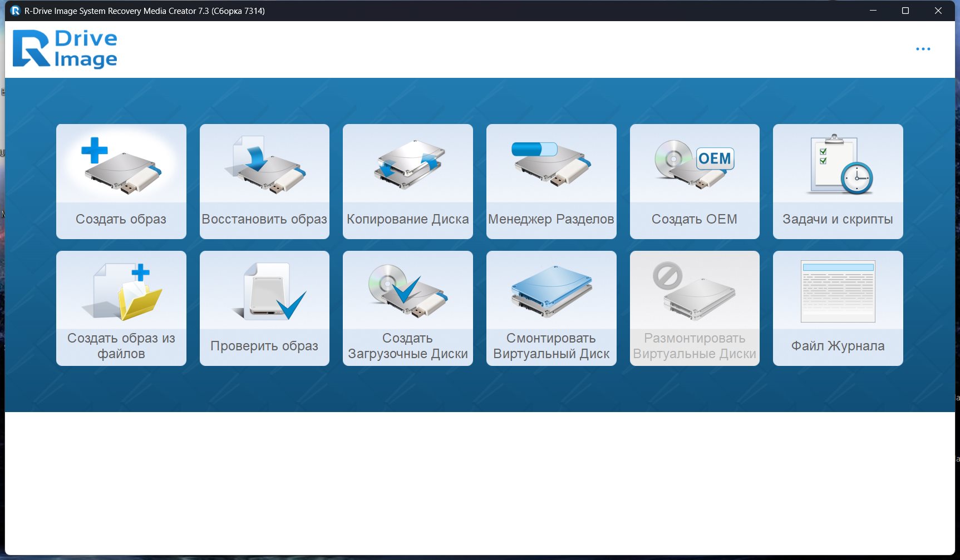Close the R-Drive Image window
The image size is (960, 560).
coord(938,11)
